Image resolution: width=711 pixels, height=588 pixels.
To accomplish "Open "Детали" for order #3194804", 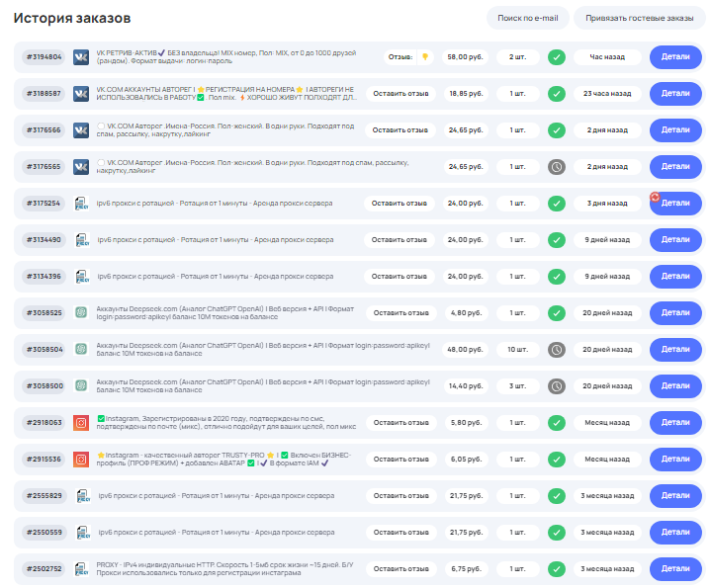I will 675,57.
